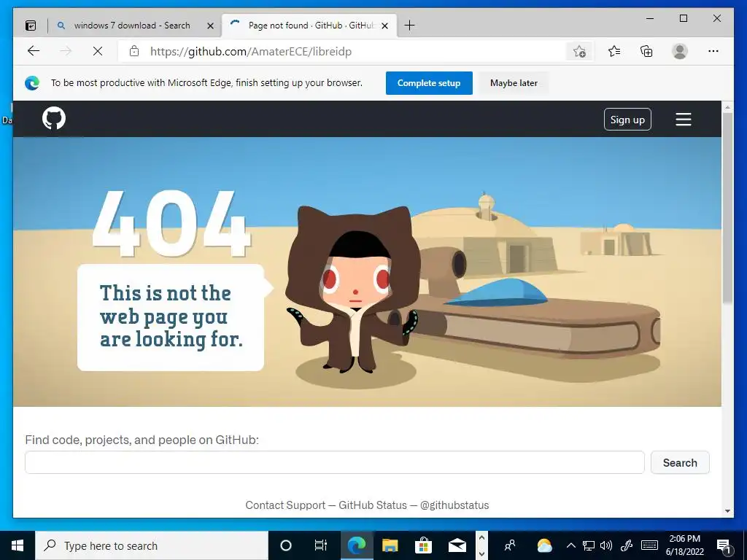Close the Page not found GitHub tab
This screenshot has height=560, width=747.
pyautogui.click(x=385, y=26)
